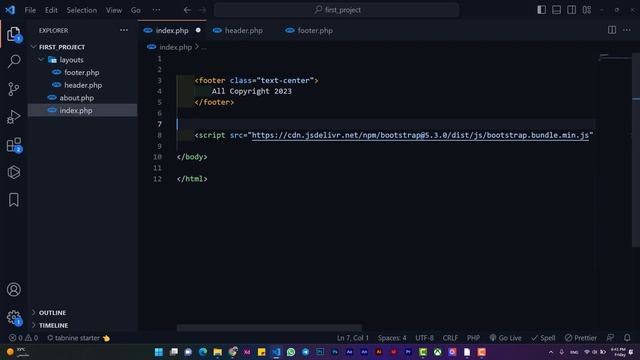This screenshot has width=640, height=360.
Task: Toggle the primary sidebar layout icon
Action: (x=541, y=10)
